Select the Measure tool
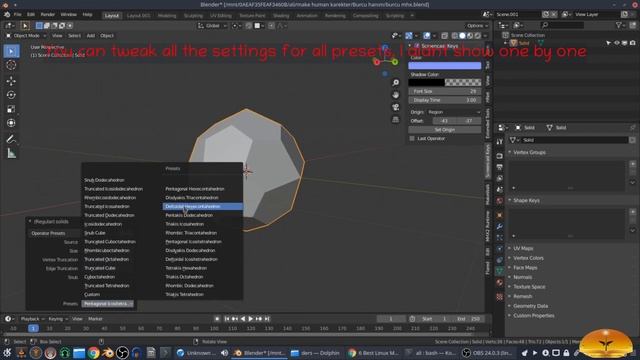Viewport: 640px width, 360px height. tap(11, 153)
